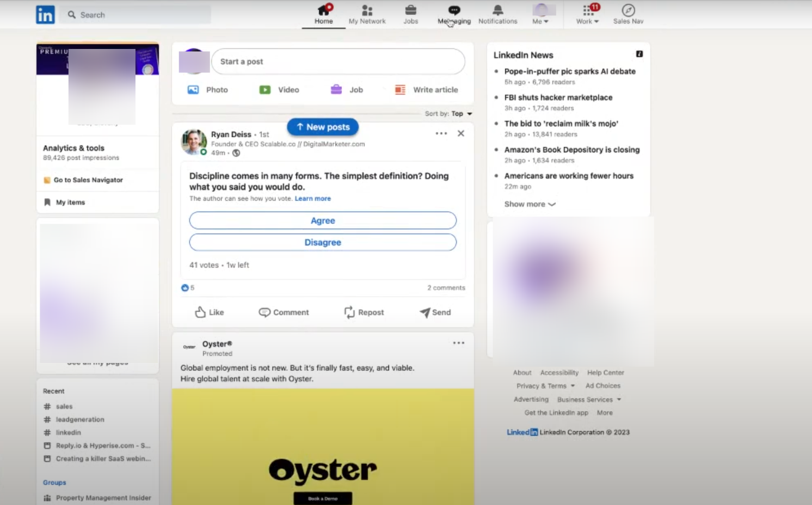This screenshot has width=812, height=505.
Task: Like Ryan Deiss's poll post
Action: tap(210, 312)
